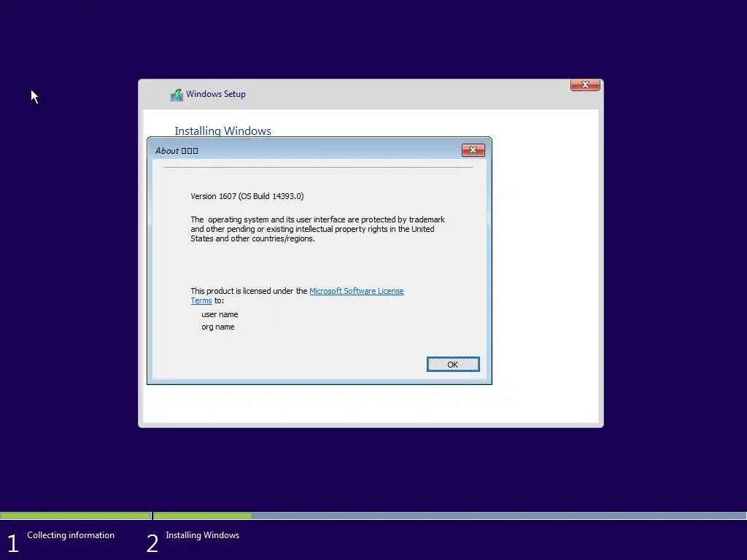
Task: Select the version 1607 build text
Action: coord(247,196)
